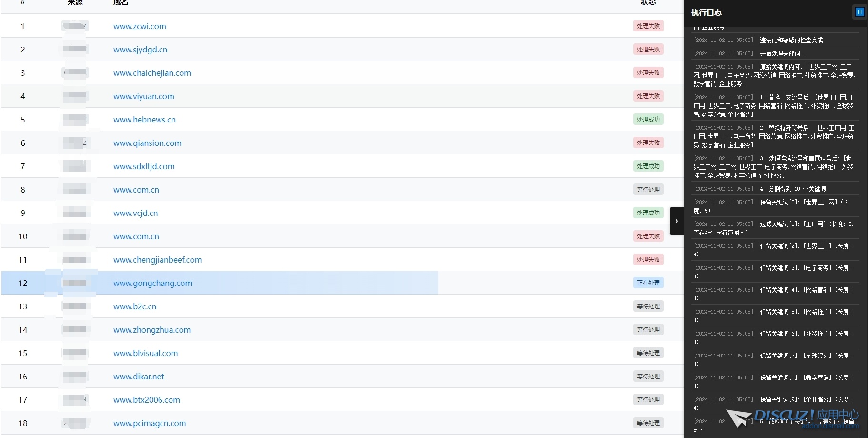Click 处理成功 status badge for www.hebnews.cn
The height and width of the screenshot is (438, 868).
648,120
